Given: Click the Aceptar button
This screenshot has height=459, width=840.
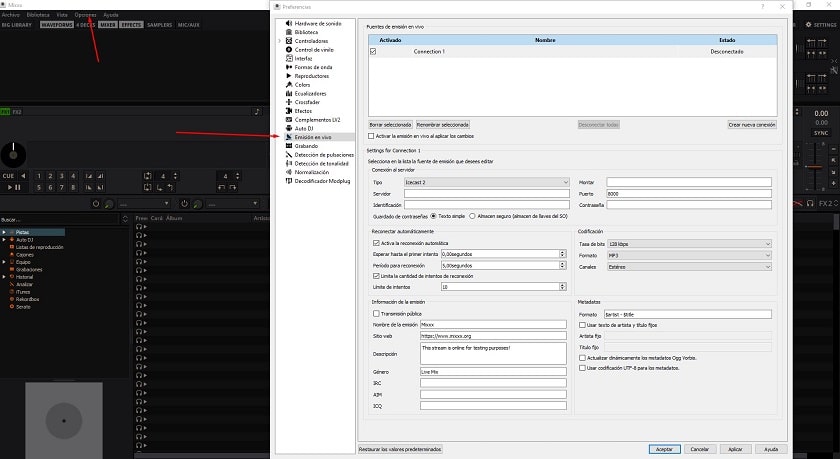Looking at the screenshot, I should [664, 449].
